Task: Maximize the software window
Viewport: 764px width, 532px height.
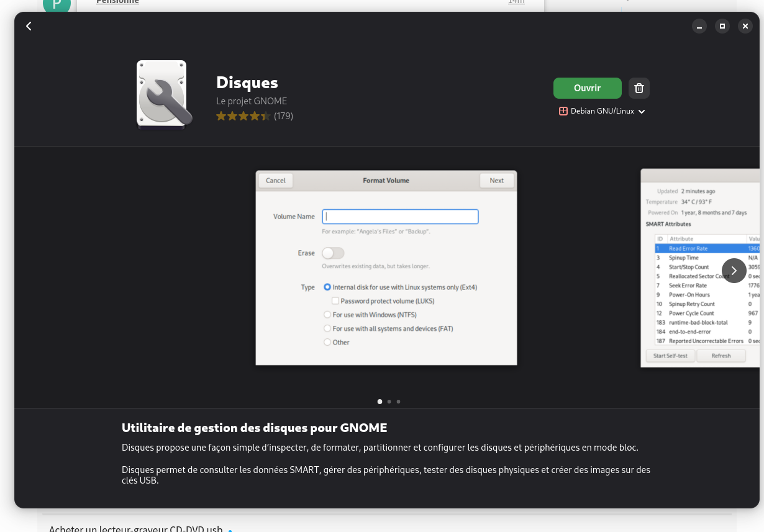Action: pos(722,26)
